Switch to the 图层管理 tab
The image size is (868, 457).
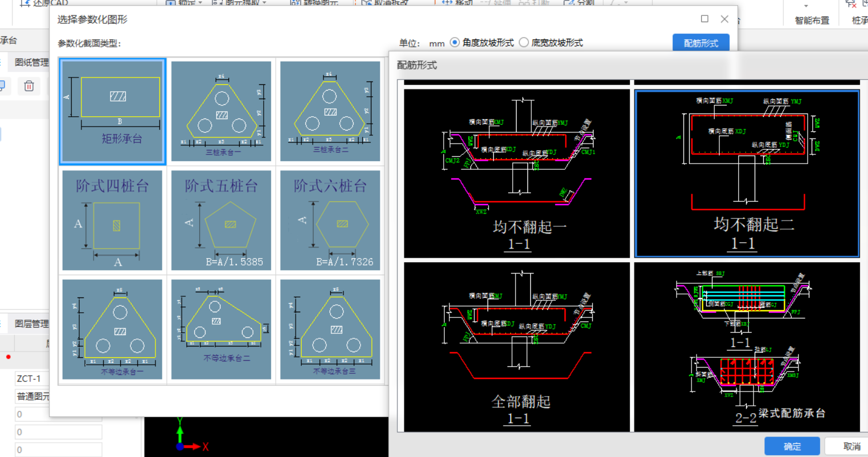click(31, 324)
